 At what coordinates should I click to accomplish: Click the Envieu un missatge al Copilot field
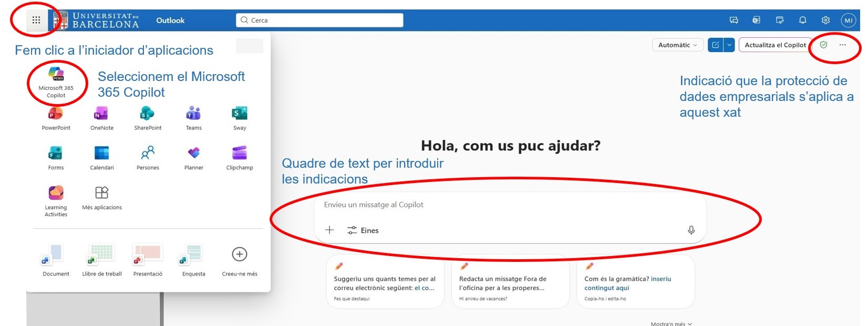[x=510, y=205]
